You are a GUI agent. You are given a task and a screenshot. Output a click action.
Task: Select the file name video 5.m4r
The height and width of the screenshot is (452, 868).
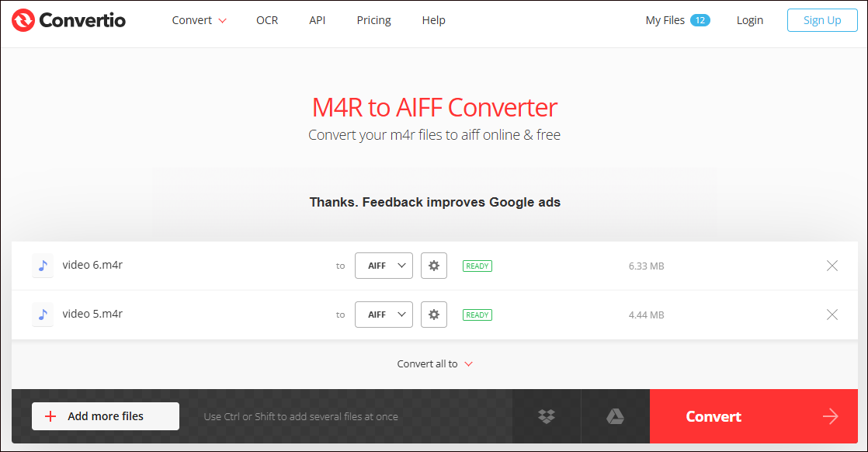92,314
